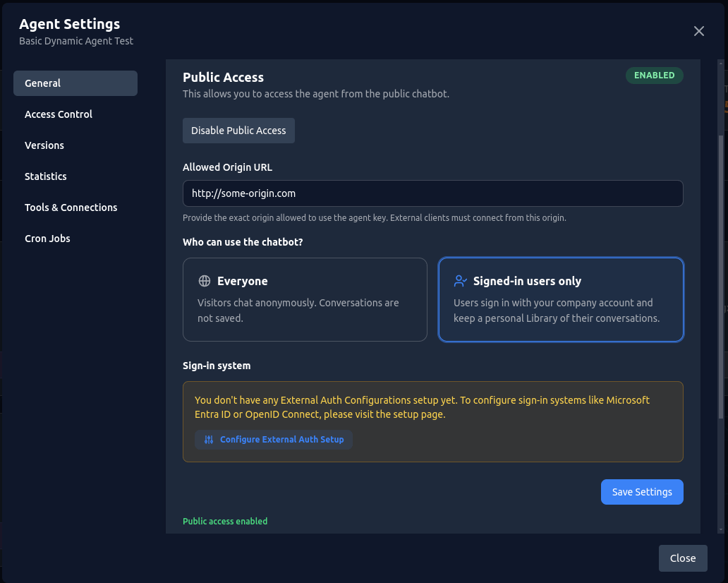The image size is (728, 583).
Task: Focus the Allowed Origin URL field
Action: pos(432,193)
